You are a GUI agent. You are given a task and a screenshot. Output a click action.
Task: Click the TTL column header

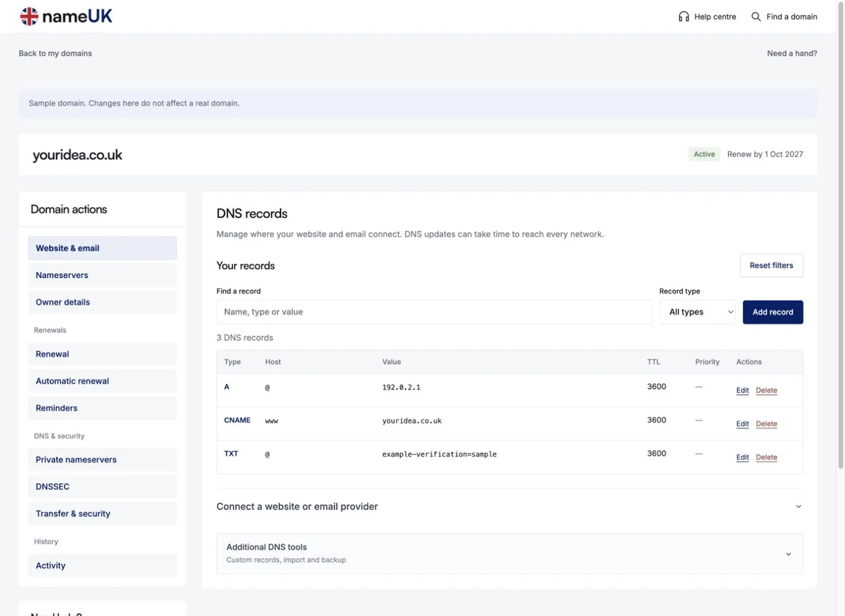click(653, 362)
